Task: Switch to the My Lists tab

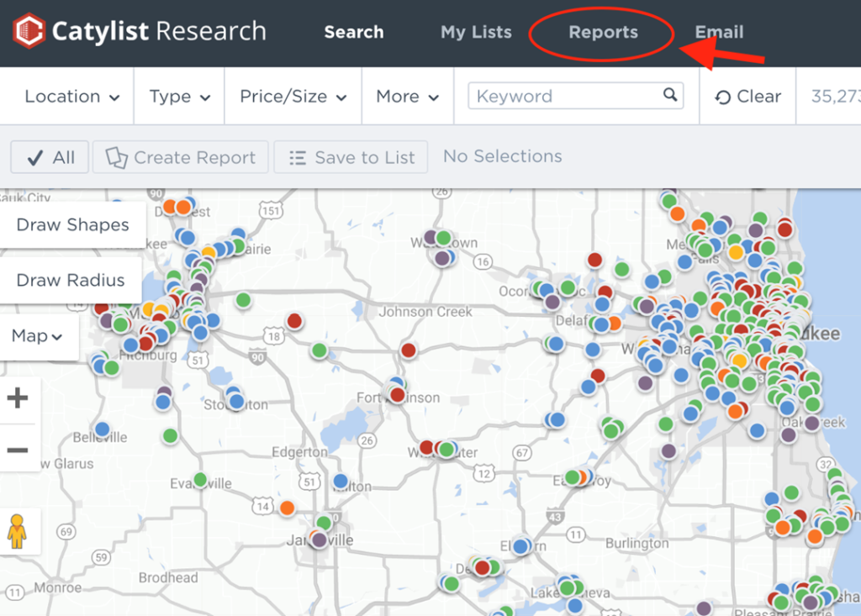Action: coord(476,32)
